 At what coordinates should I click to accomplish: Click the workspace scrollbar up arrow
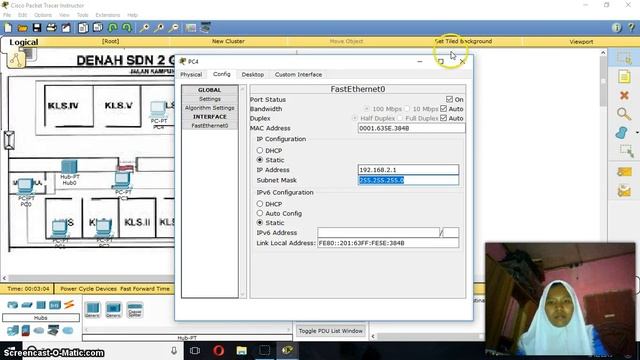coord(603,53)
